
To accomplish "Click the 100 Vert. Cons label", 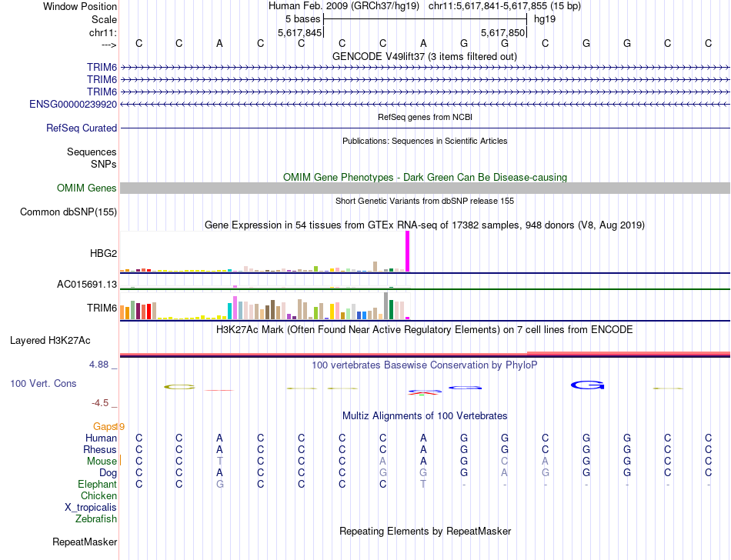I will [x=43, y=383].
